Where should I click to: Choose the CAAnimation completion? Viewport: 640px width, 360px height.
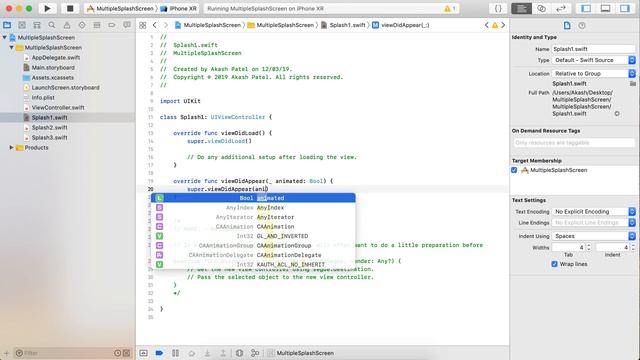tap(253, 227)
